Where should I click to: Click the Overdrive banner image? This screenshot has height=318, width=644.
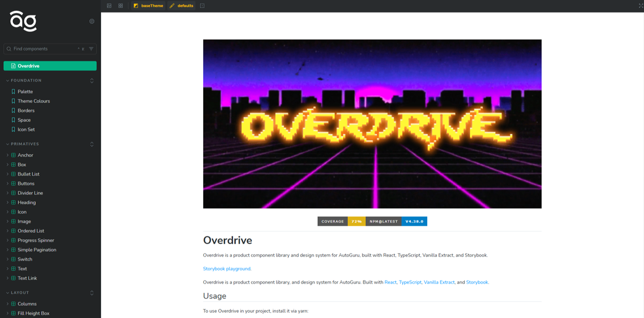372,124
